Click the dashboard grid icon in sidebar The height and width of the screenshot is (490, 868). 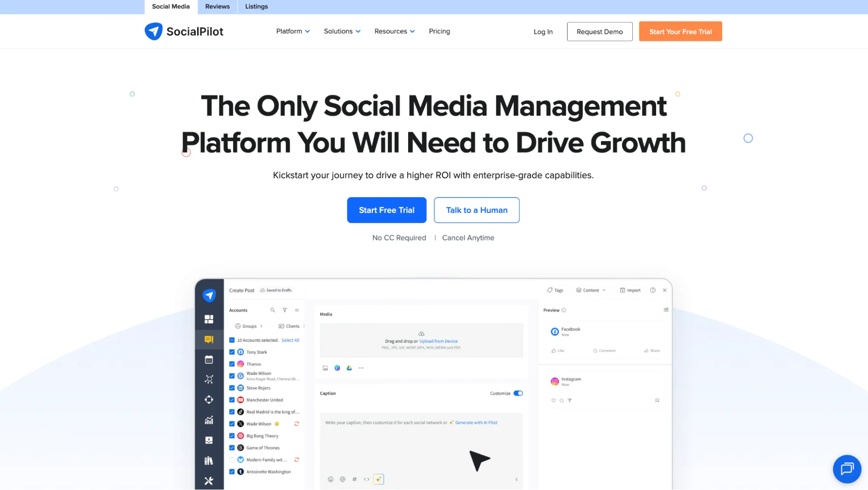(209, 318)
